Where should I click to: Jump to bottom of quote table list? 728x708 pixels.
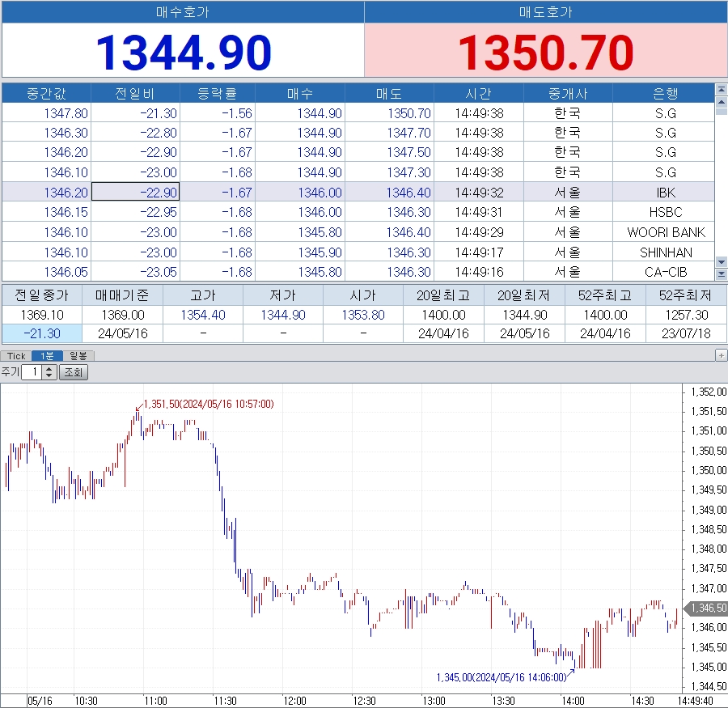tap(721, 275)
